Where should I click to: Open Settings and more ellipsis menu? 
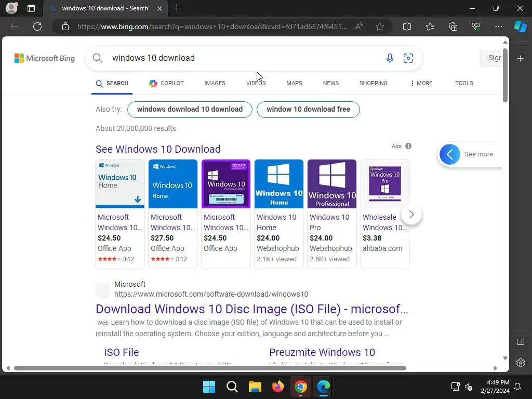[498, 26]
